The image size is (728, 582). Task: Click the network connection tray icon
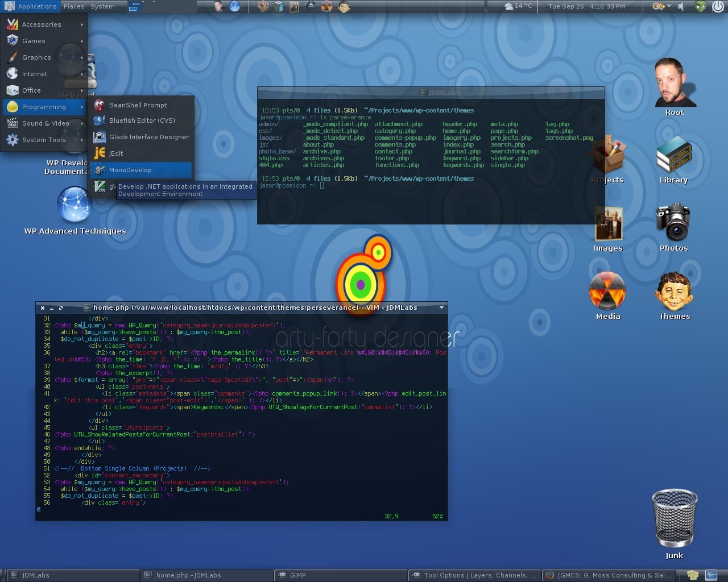[659, 6]
